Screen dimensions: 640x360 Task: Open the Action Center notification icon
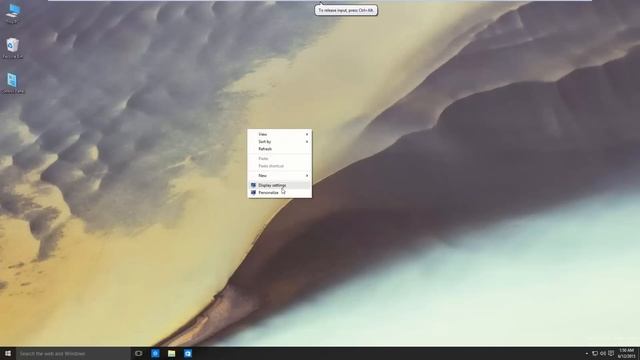click(x=611, y=353)
